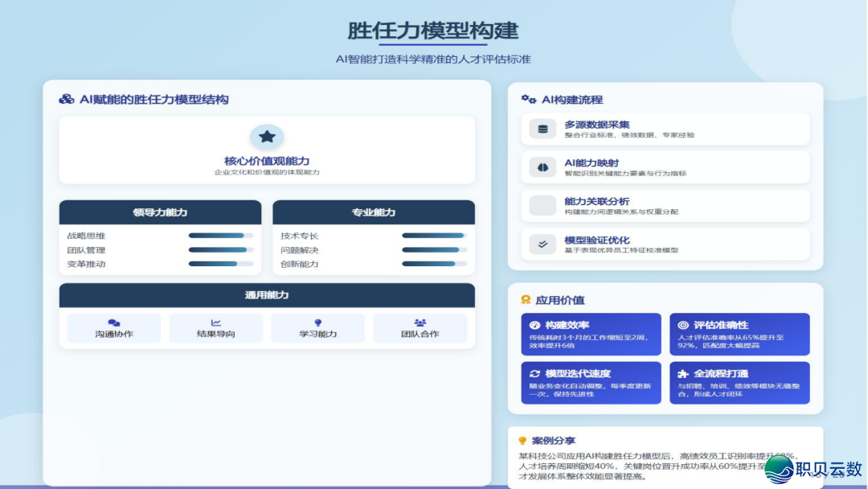Click the 创新能力 progress bar
The width and height of the screenshot is (868, 489).
click(435, 264)
